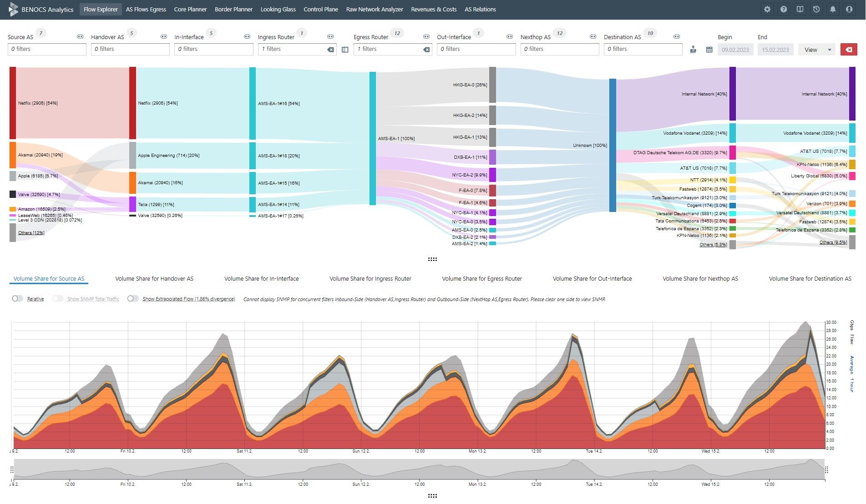Expand the Others [5.8%] nexthop link
The height and width of the screenshot is (504, 866).
click(713, 244)
